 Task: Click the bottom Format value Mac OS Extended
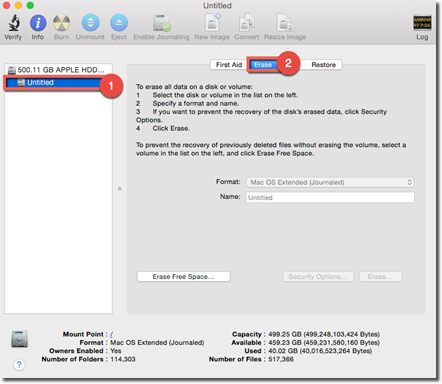pos(157,343)
